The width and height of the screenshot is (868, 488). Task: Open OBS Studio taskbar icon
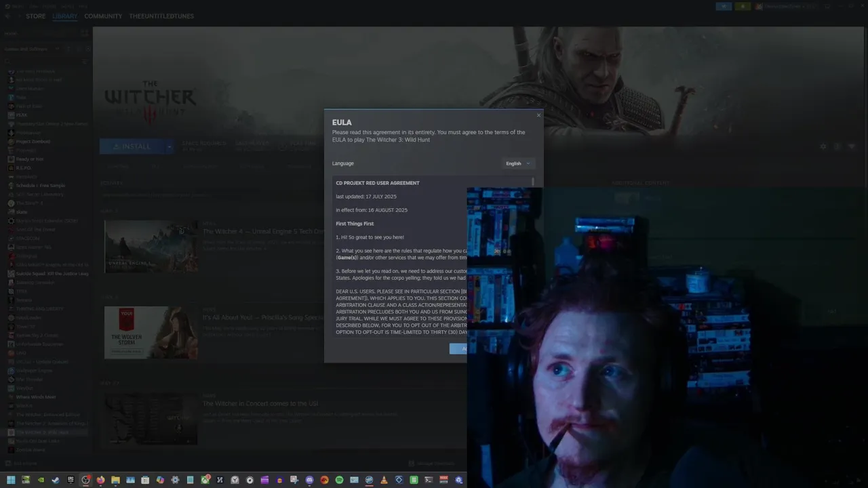point(85,480)
